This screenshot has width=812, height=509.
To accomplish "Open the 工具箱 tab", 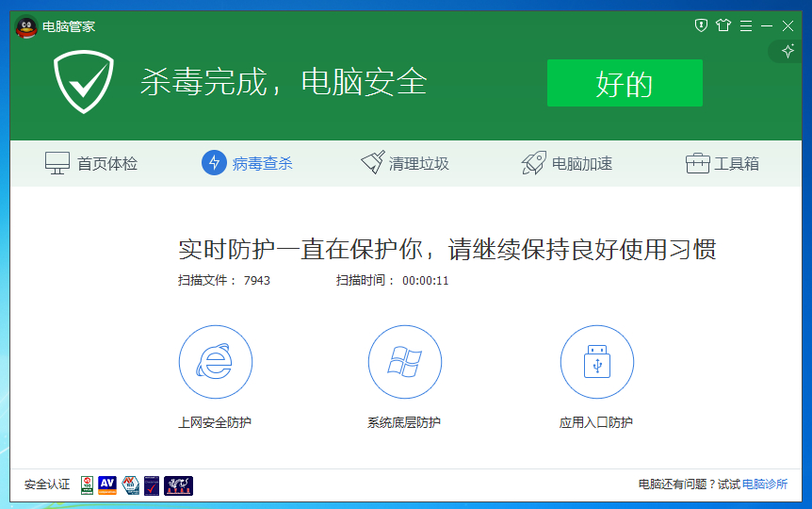I will coord(723,163).
